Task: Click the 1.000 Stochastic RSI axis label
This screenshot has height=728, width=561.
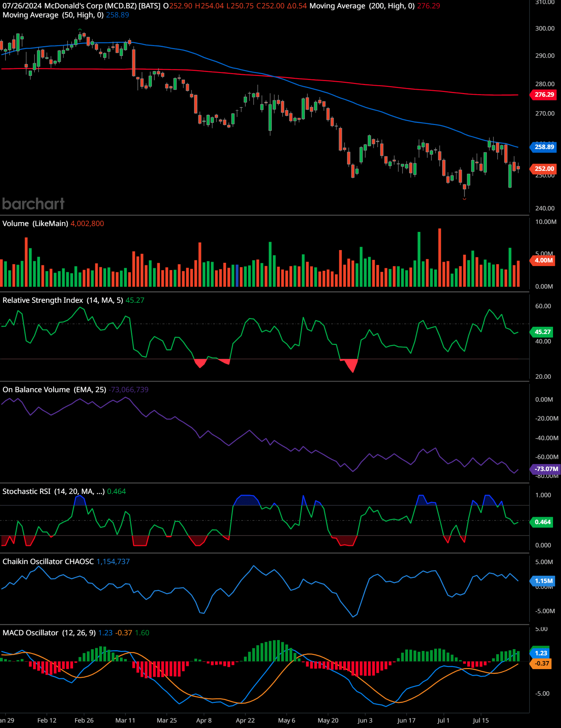Action: [543, 495]
